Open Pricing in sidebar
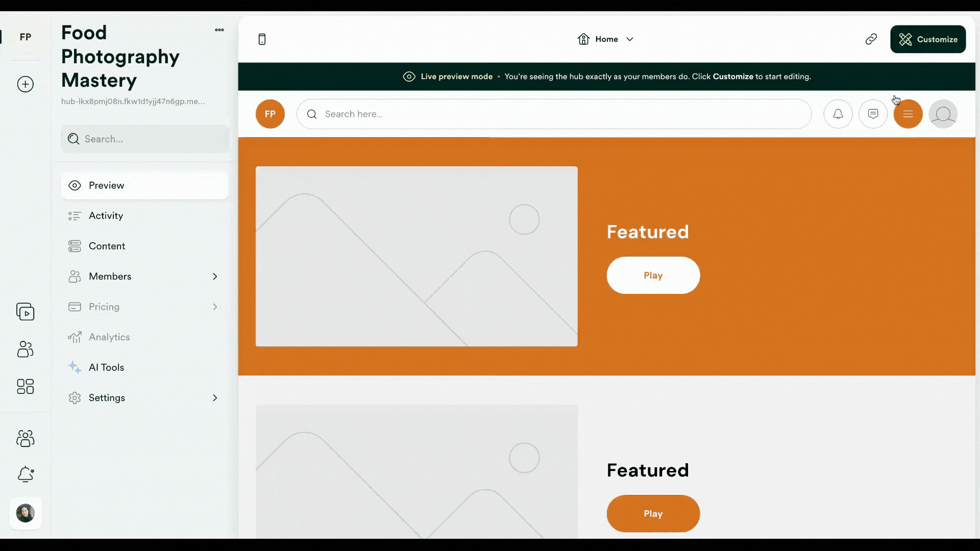The image size is (980, 551). click(x=145, y=307)
